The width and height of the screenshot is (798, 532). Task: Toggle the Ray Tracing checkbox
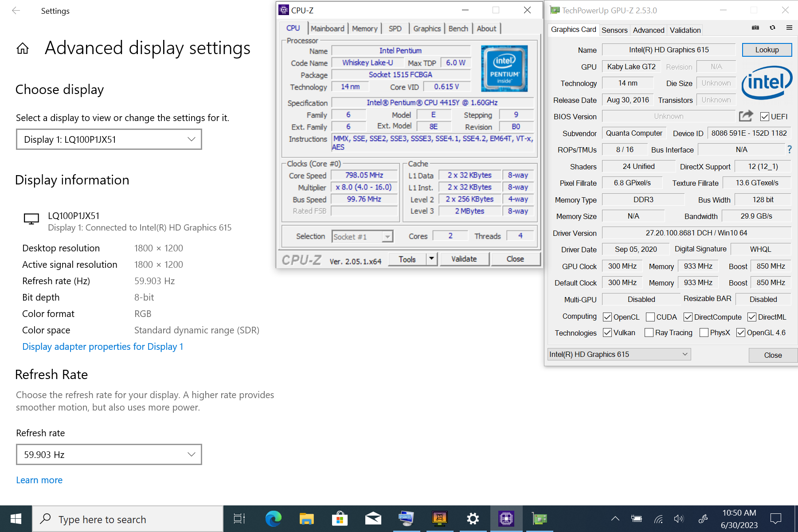point(649,332)
